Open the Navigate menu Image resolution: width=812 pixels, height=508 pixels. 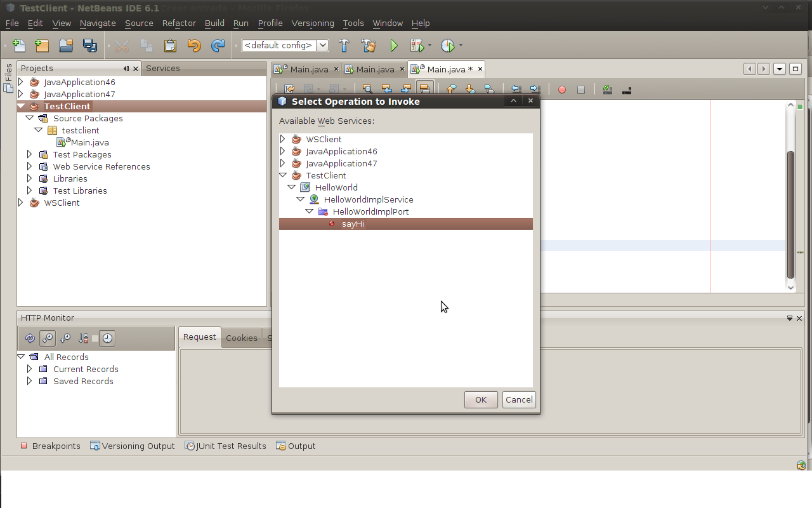(x=98, y=23)
